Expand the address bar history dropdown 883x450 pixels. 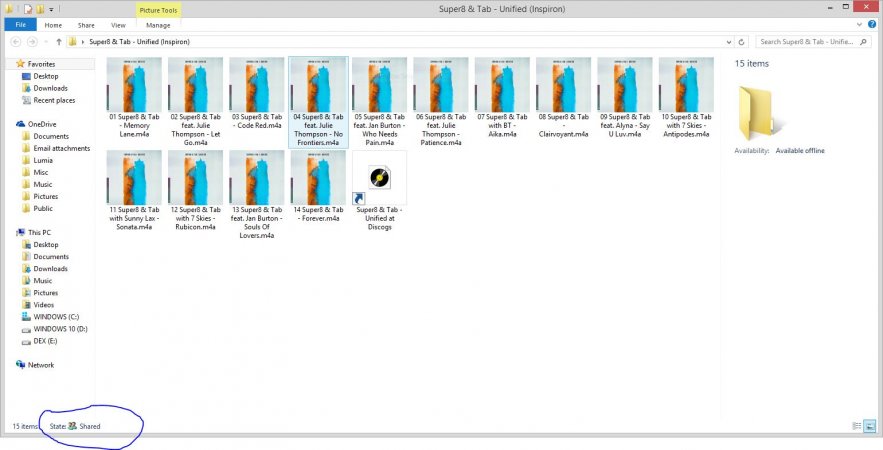(729, 42)
